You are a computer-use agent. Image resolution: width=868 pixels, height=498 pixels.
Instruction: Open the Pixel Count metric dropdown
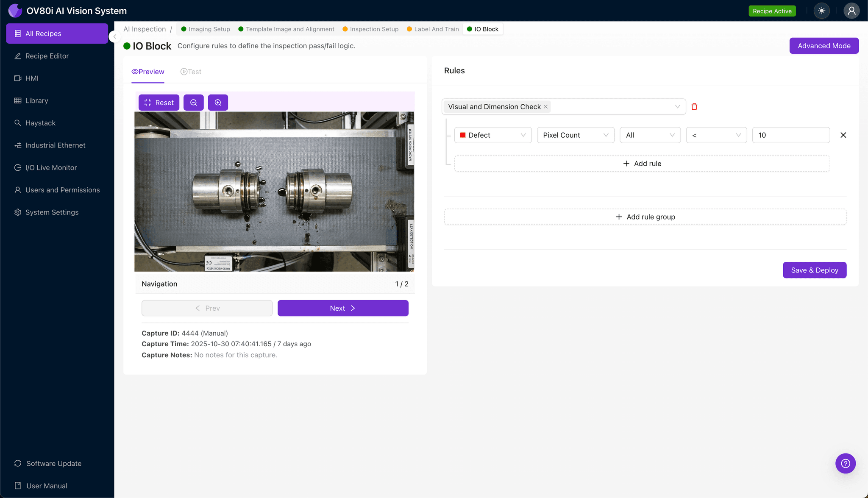(x=575, y=135)
